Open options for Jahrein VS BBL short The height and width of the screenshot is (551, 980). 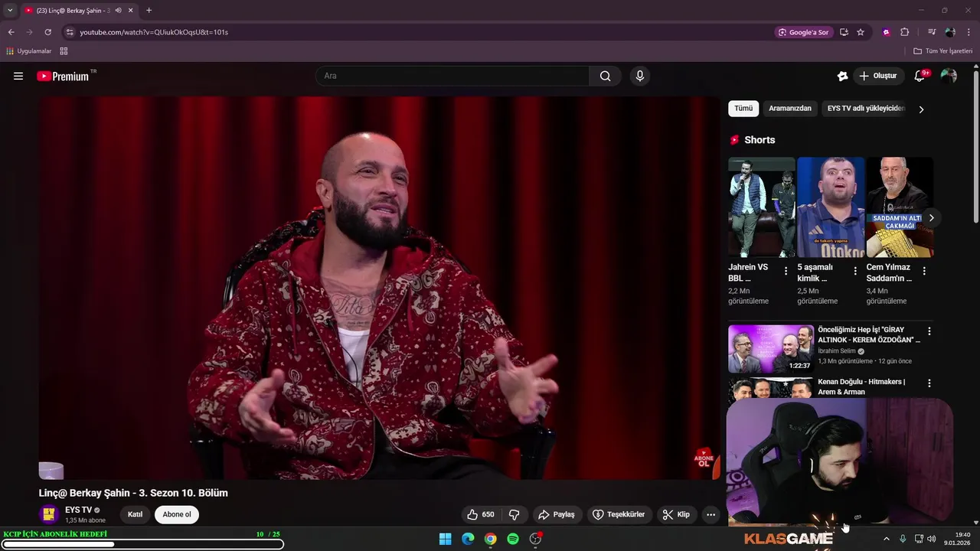tap(786, 271)
